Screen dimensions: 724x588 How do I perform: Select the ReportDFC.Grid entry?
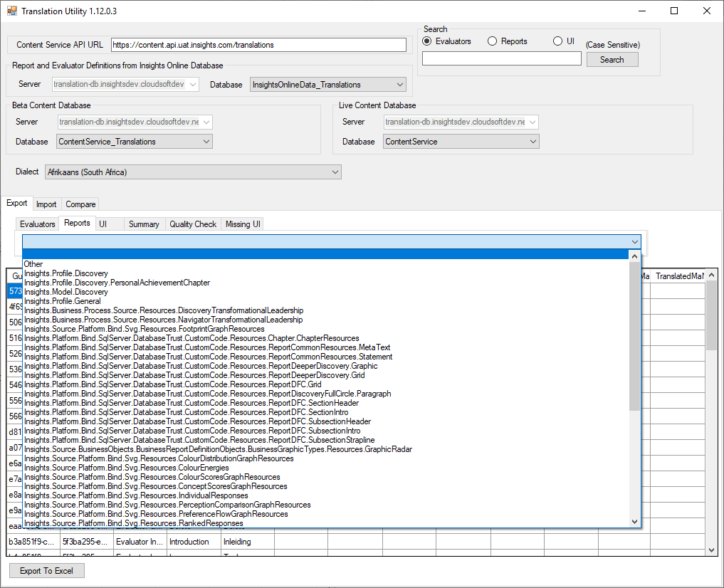[325, 384]
